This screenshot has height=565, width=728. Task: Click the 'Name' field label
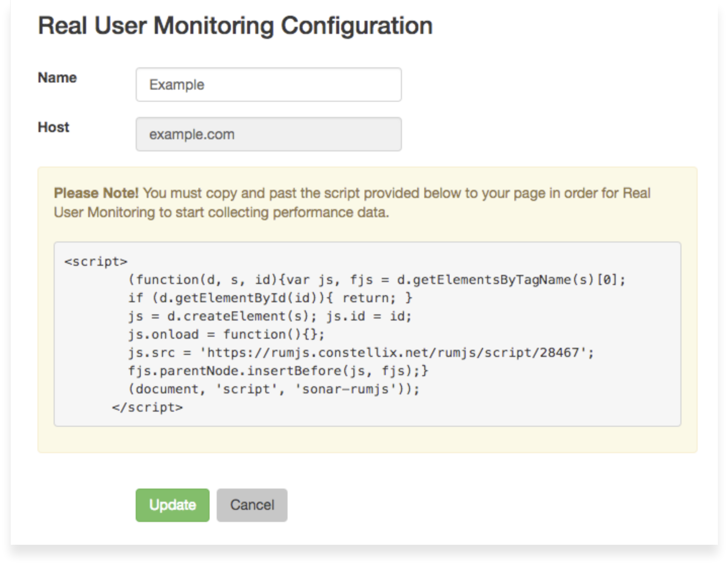tap(57, 77)
